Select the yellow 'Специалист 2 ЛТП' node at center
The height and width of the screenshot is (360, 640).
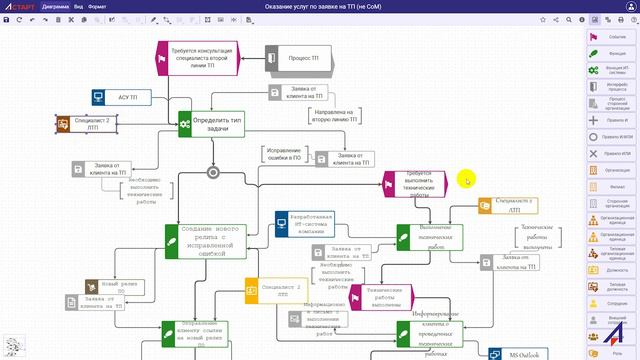pos(276,291)
